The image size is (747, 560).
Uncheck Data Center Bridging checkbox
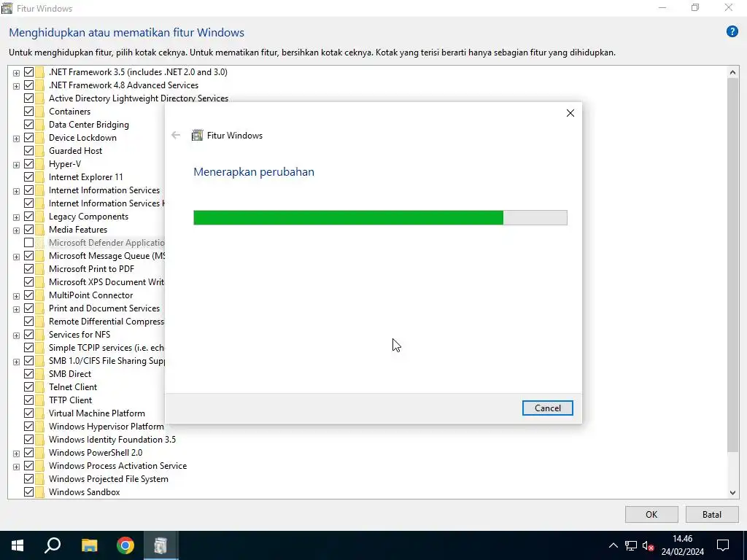pyautogui.click(x=28, y=125)
